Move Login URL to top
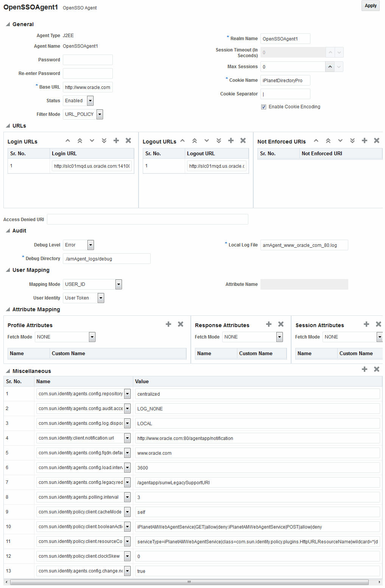The height and width of the screenshot is (588, 385). 80,140
